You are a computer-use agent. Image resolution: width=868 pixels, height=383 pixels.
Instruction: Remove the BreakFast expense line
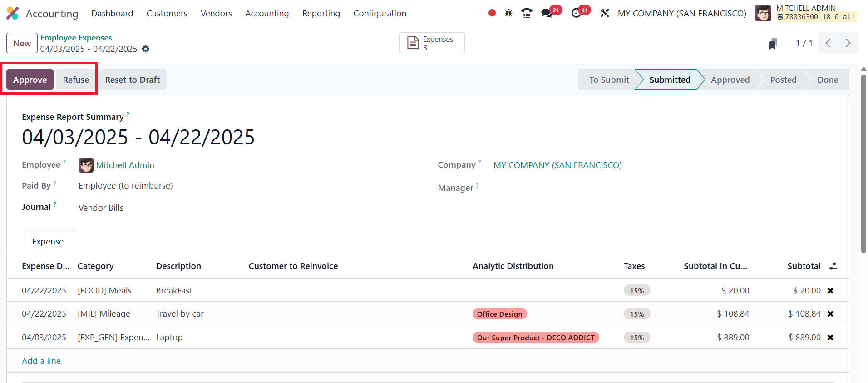click(x=830, y=291)
